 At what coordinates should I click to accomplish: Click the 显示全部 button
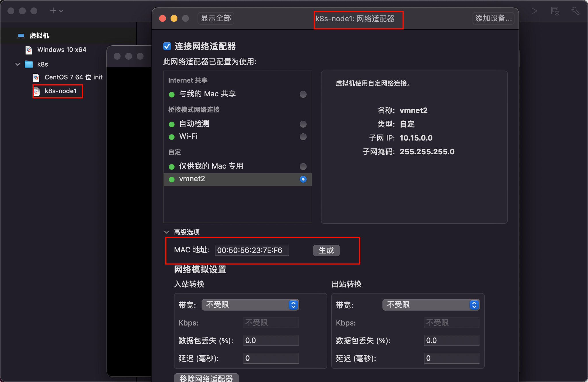click(216, 18)
